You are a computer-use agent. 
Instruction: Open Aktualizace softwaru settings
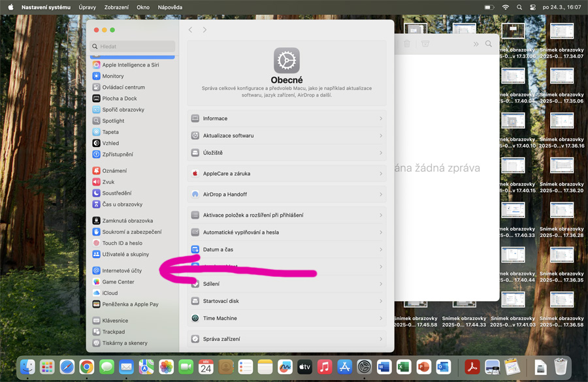point(228,136)
